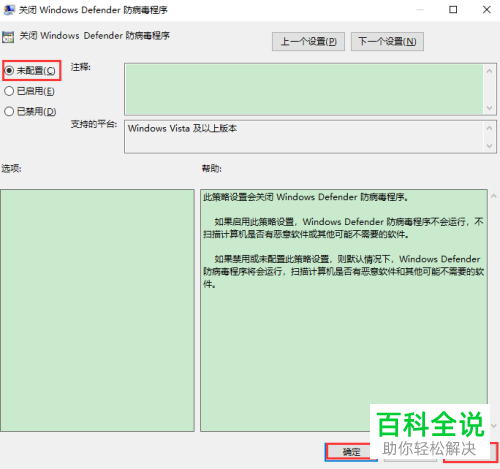Minimize the policy settings window
The height and width of the screenshot is (469, 500).
click(x=420, y=10)
